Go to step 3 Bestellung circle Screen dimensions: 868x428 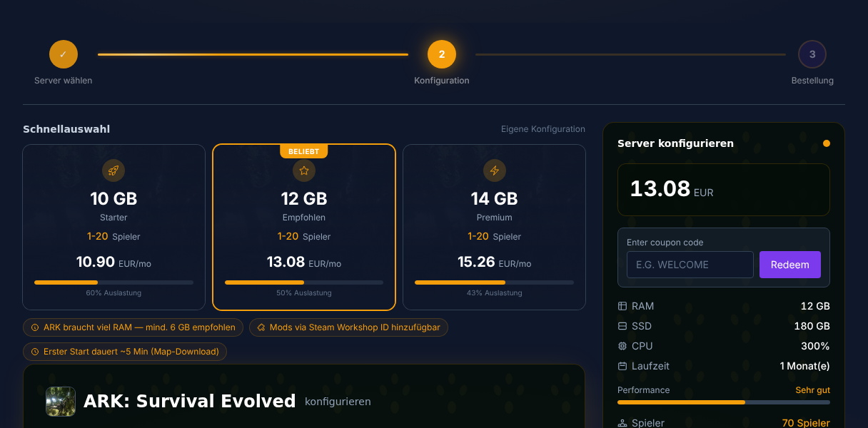point(812,54)
